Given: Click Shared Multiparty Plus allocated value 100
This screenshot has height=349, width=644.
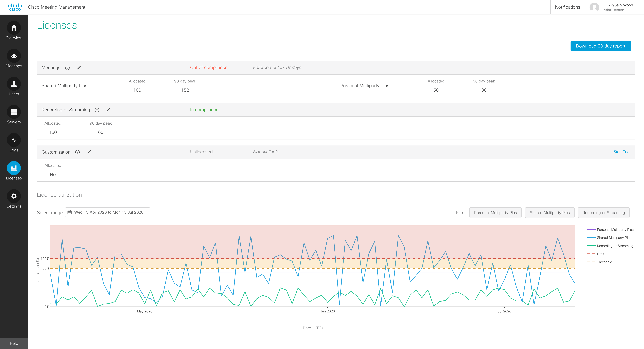Looking at the screenshot, I should (137, 90).
